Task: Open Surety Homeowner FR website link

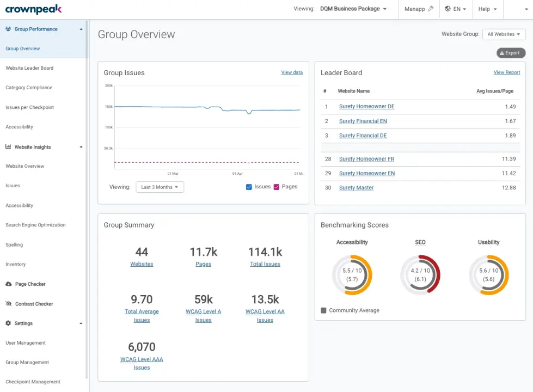Action: pos(366,159)
